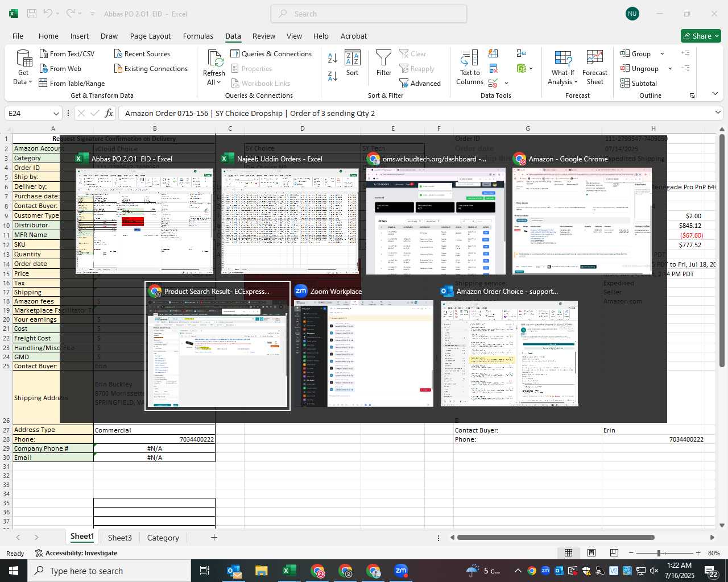Open Outlook from the taskbar
Screen dimensions: 728x582
click(234, 571)
